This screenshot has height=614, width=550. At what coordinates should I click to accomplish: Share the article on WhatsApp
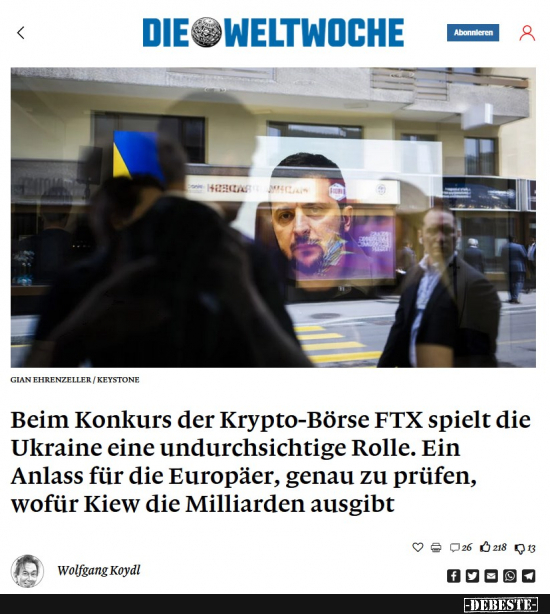click(510, 576)
